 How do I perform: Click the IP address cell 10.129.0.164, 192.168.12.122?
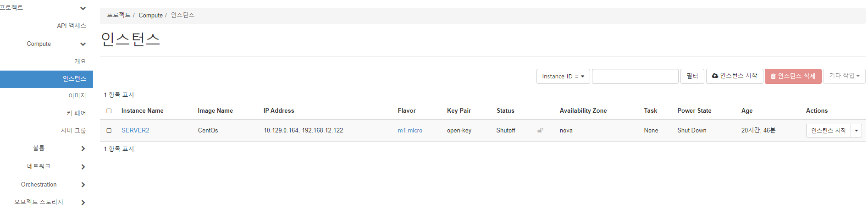303,131
